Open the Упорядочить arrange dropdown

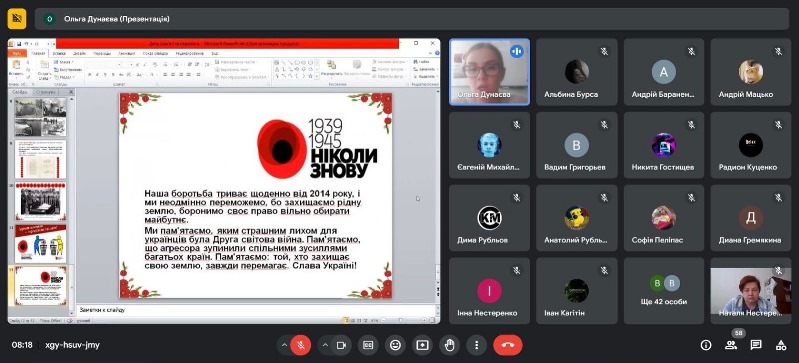click(332, 68)
